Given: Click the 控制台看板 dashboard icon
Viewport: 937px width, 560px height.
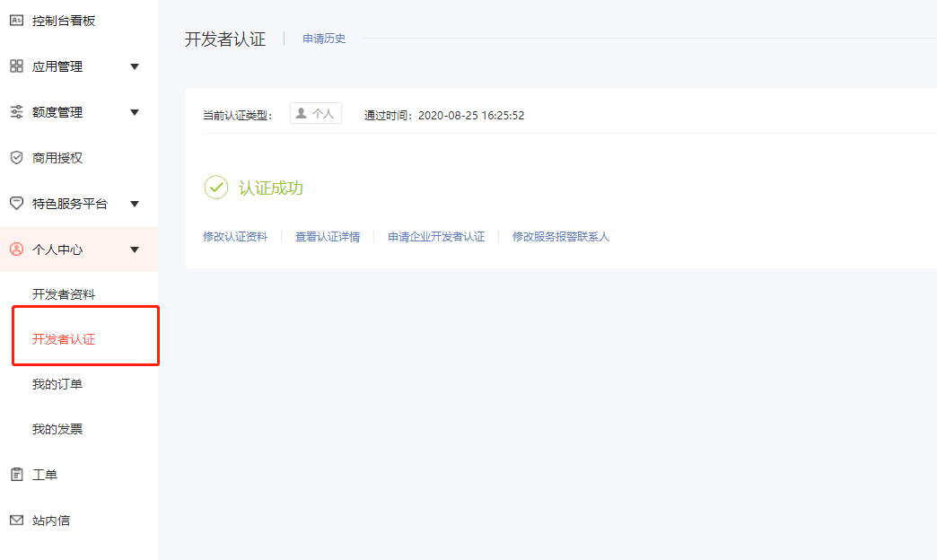Looking at the screenshot, I should (17, 21).
